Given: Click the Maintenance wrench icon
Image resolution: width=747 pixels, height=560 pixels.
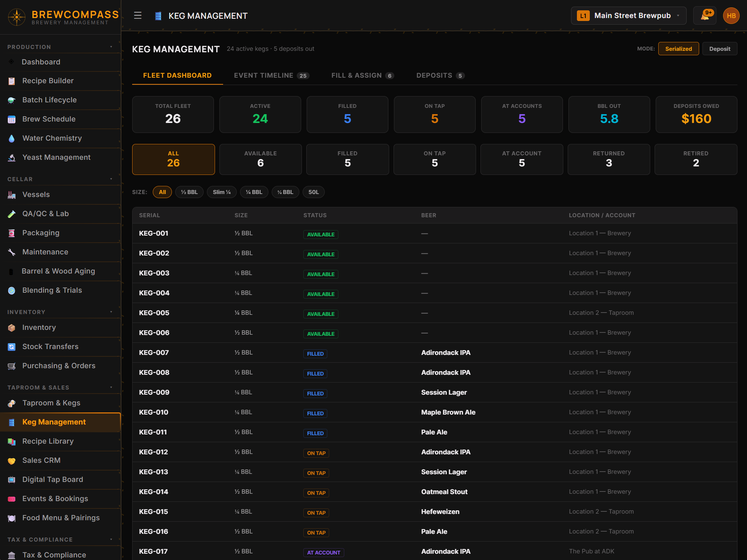Looking at the screenshot, I should (x=11, y=252).
